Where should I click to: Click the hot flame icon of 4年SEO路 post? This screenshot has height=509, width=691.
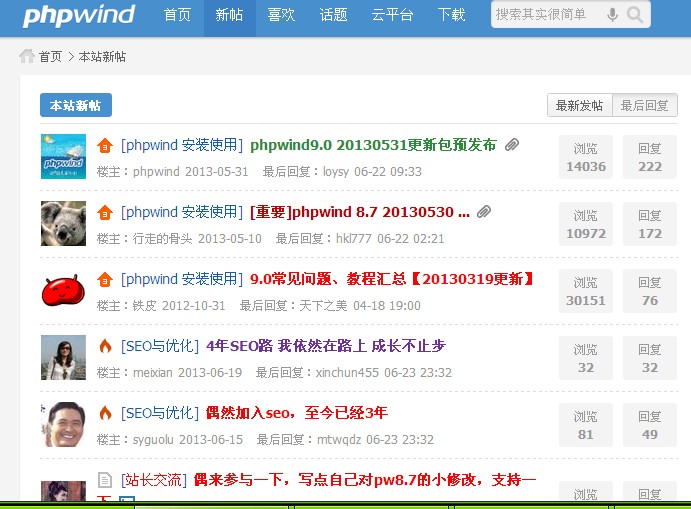coord(105,346)
